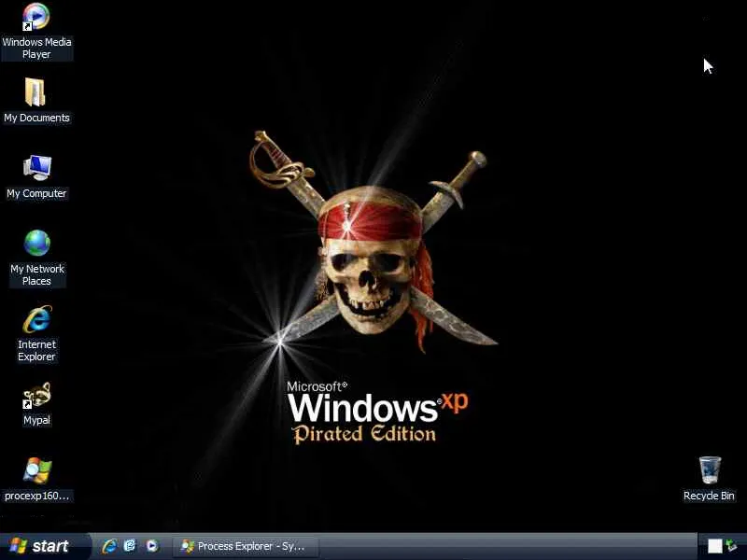
Task: Select the Recycle Bin icon
Action: coord(710,470)
